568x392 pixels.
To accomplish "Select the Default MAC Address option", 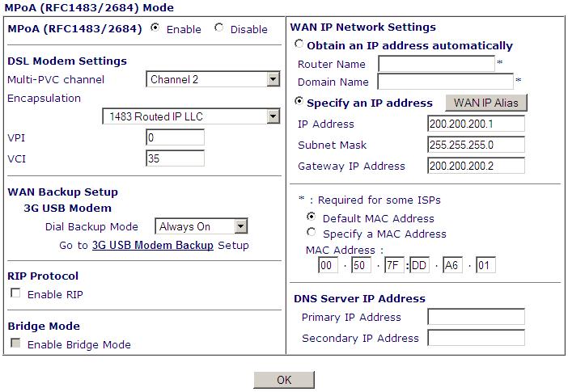I will pos(312,218).
